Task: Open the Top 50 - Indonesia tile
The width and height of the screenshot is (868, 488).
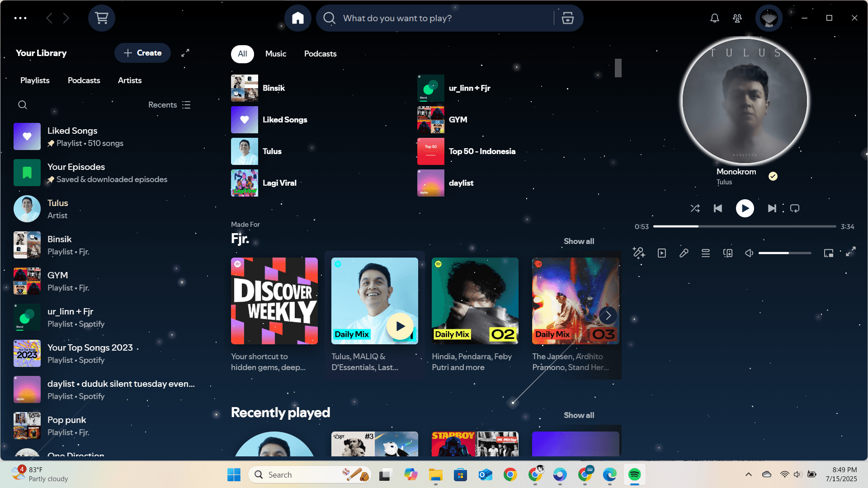Action: click(508, 151)
